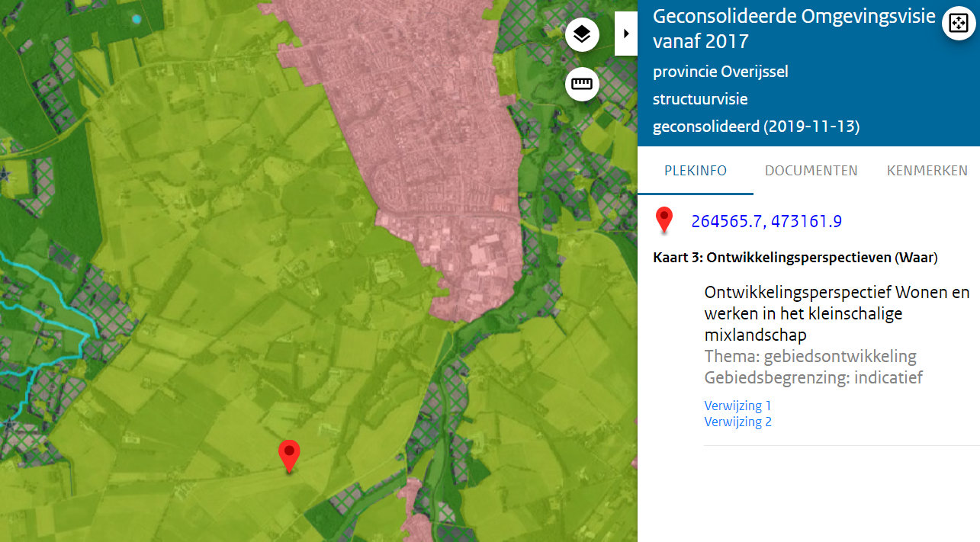Click the provincie Overijssel text
Viewport: 980px width, 542px height.
(x=720, y=72)
